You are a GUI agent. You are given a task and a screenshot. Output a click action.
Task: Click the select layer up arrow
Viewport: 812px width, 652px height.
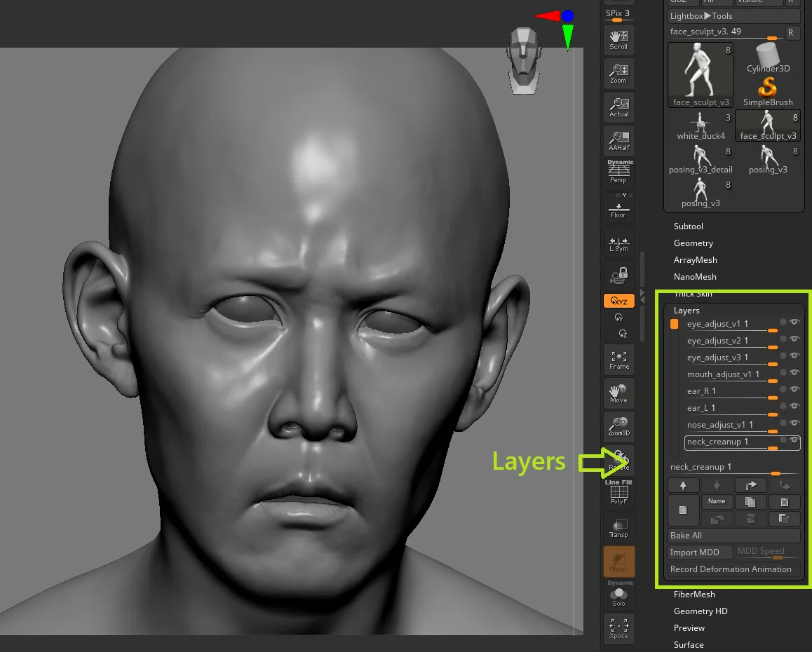point(683,485)
